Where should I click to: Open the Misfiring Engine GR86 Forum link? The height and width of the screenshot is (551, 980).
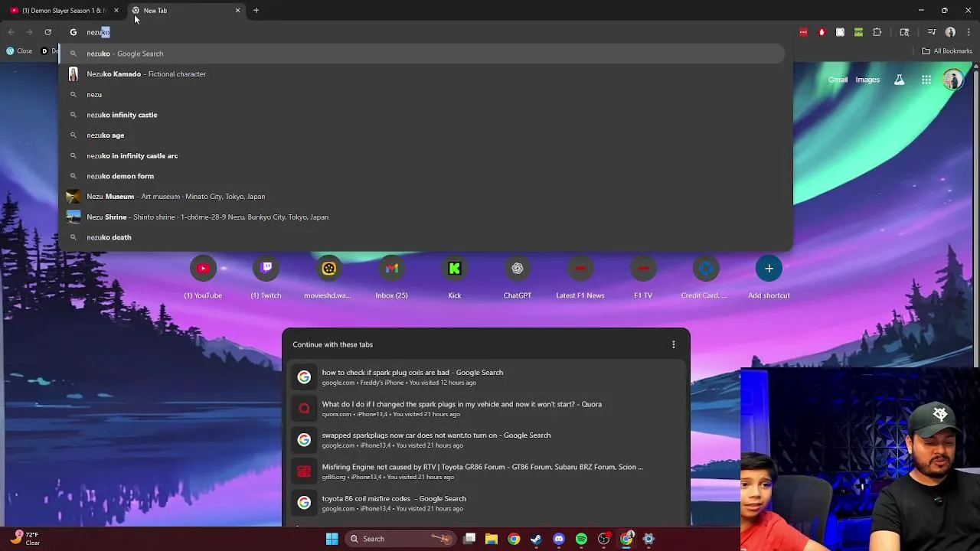[486, 471]
